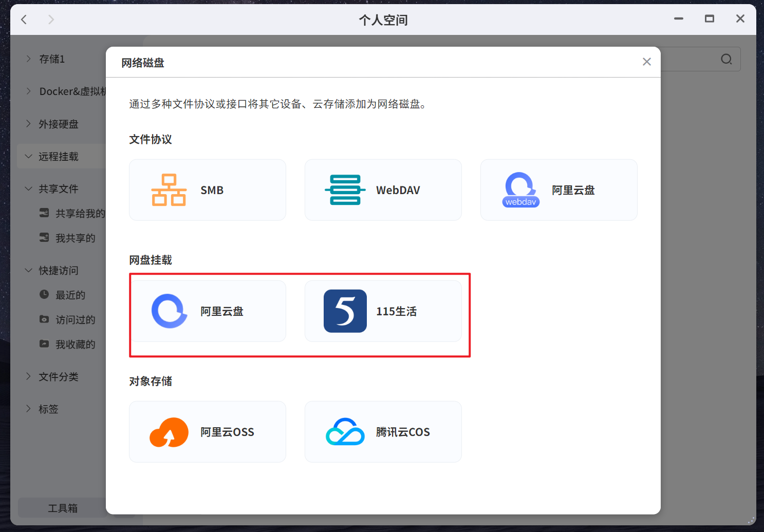Click the 我共享的 share icon

(44, 237)
